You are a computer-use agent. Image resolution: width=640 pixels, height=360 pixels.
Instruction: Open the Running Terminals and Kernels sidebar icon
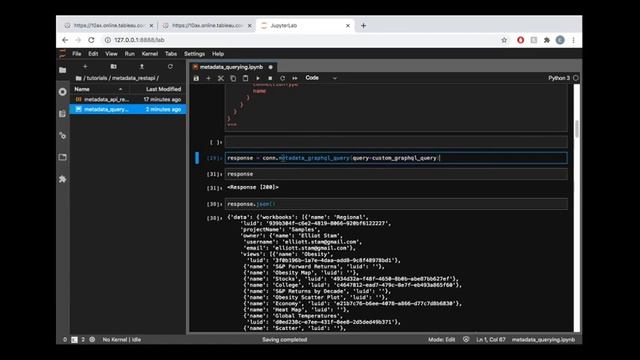(62, 92)
